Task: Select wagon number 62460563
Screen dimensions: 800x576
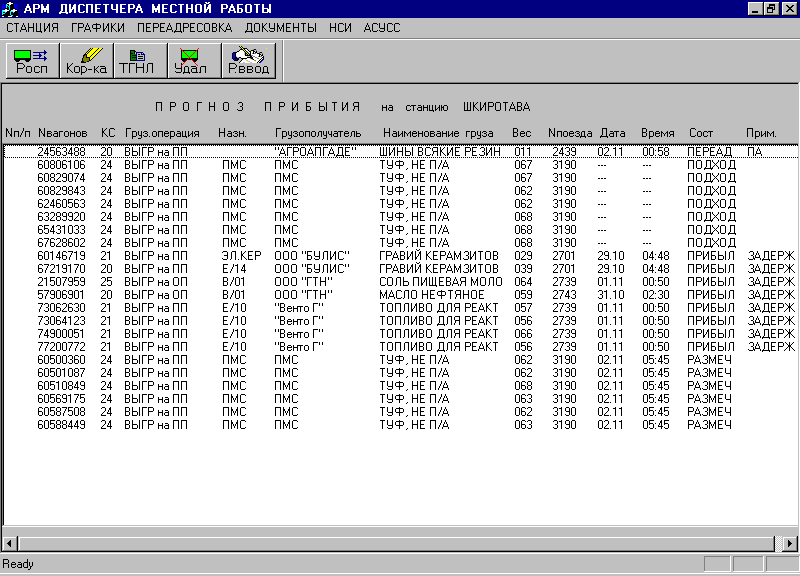Action: 61,204
